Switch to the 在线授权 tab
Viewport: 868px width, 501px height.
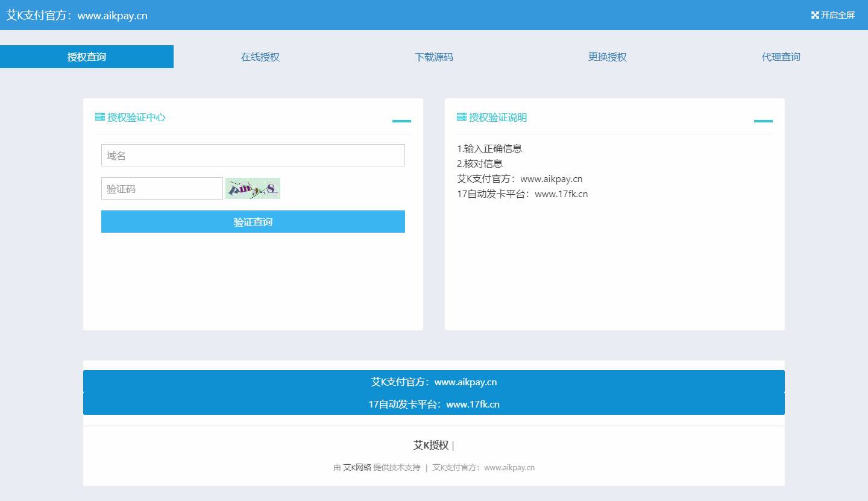(260, 56)
